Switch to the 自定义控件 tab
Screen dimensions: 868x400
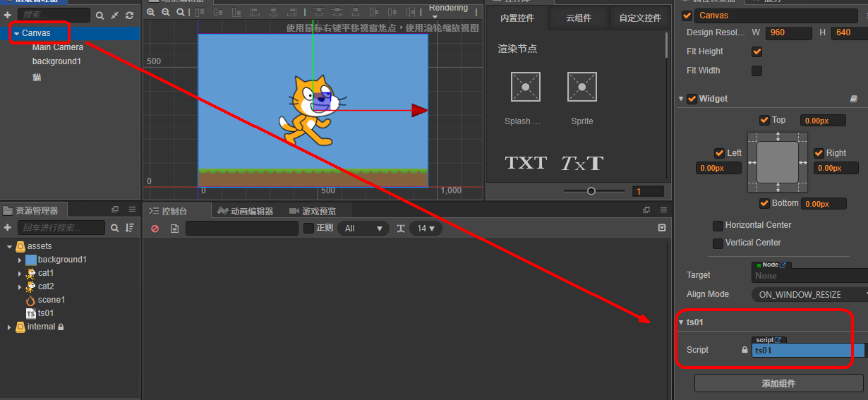coord(640,18)
